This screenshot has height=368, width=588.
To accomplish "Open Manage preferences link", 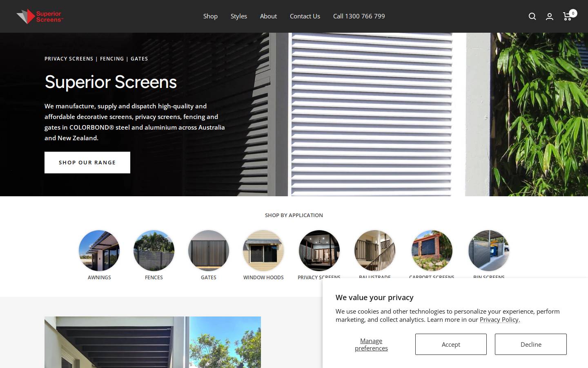I will 371,344.
